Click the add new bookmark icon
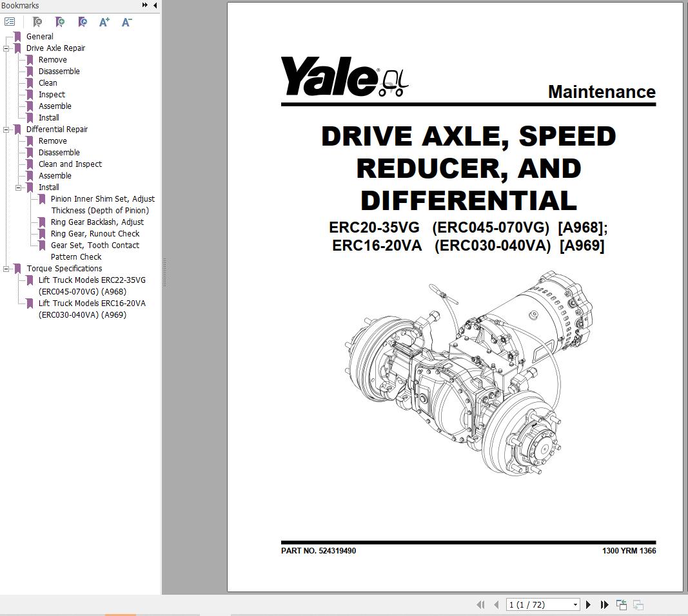 coord(60,22)
